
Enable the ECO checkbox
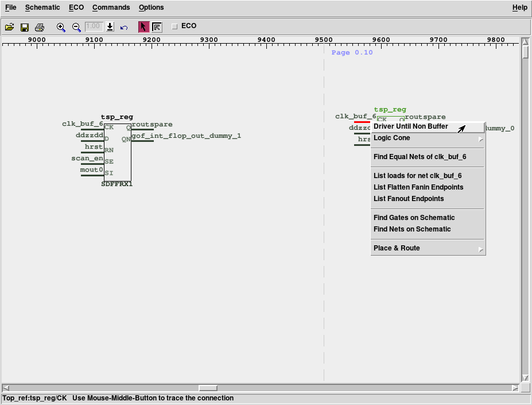[175, 26]
